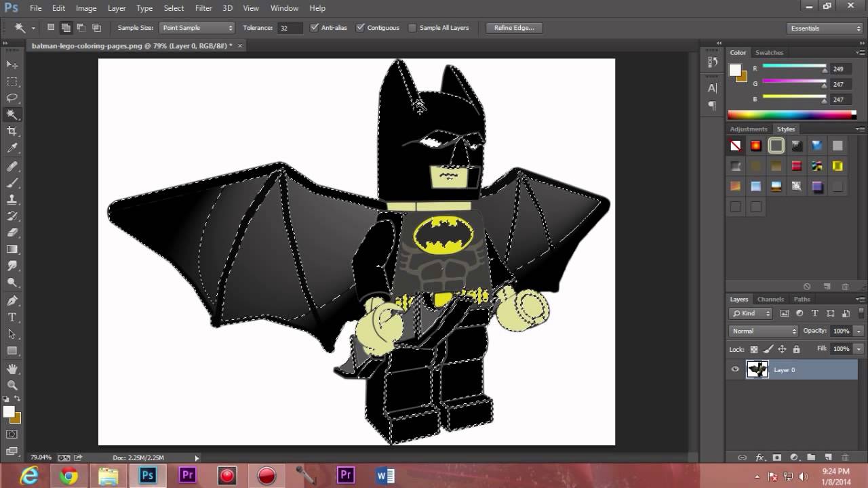This screenshot has width=868, height=488.
Task: Select the Brush tool
Action: click(x=12, y=182)
